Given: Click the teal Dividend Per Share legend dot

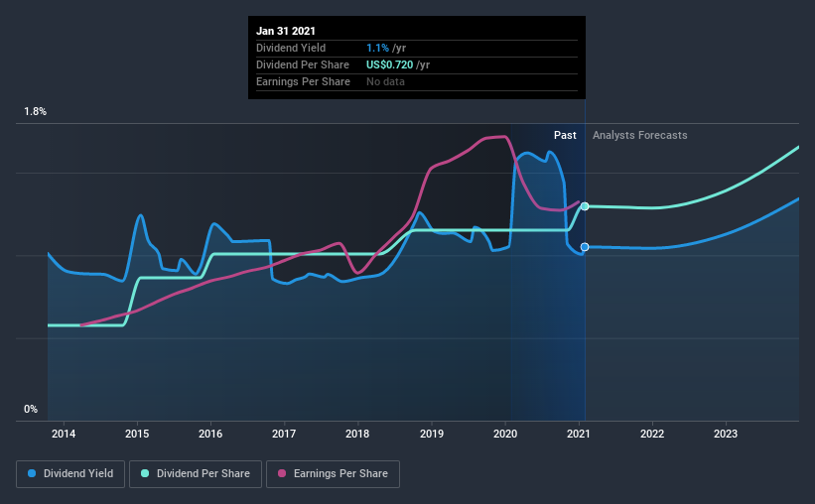Looking at the screenshot, I should pyautogui.click(x=145, y=473).
